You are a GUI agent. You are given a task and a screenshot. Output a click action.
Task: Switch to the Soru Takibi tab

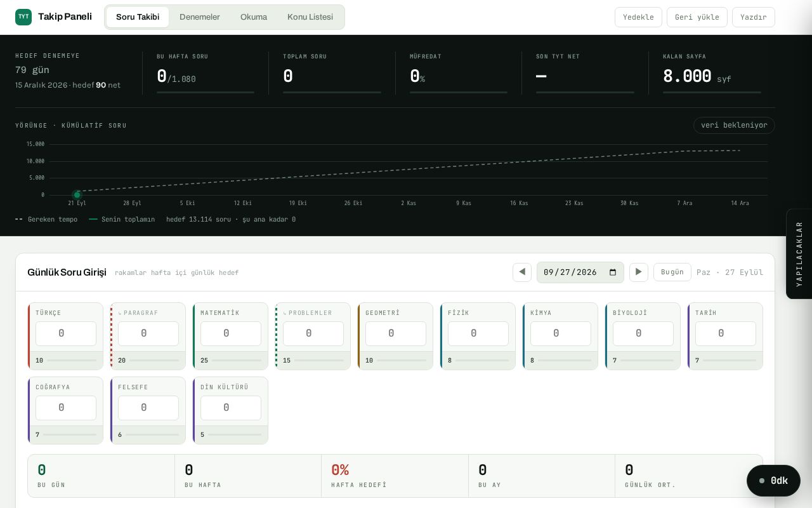(x=138, y=17)
